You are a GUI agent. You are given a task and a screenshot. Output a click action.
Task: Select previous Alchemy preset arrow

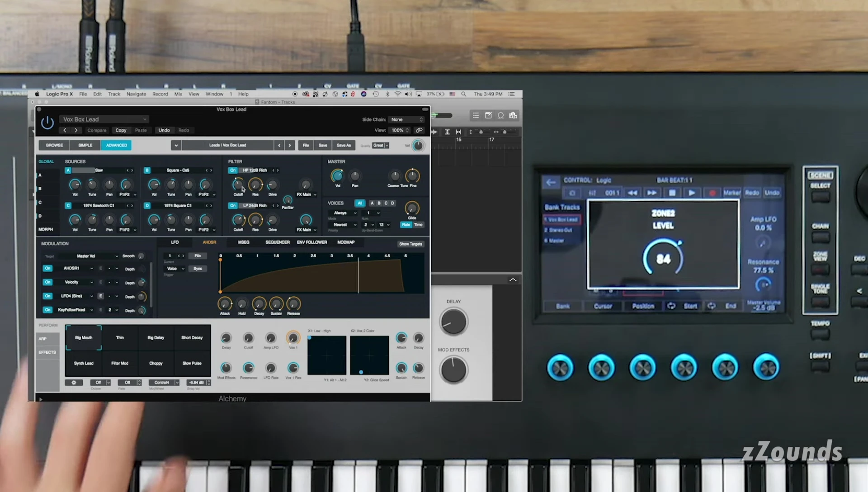point(279,145)
